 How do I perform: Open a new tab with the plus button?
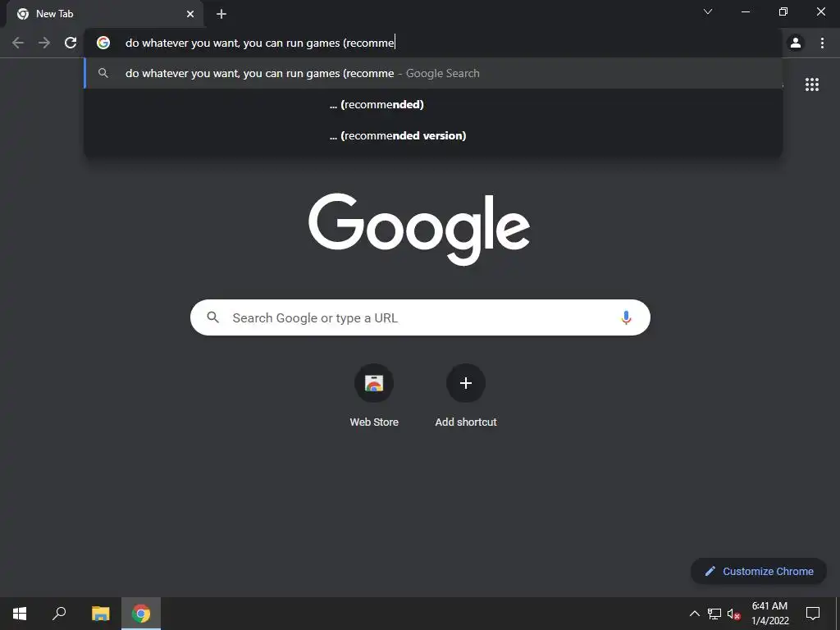click(x=221, y=14)
